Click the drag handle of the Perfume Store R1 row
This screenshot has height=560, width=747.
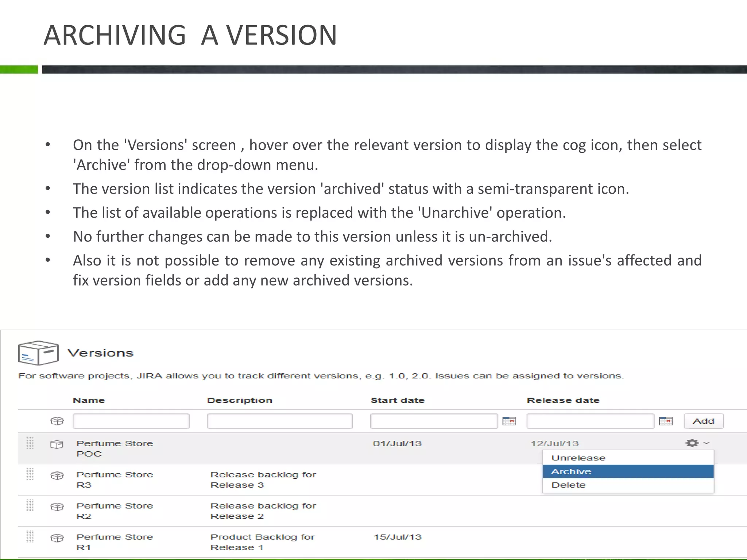pos(30,536)
